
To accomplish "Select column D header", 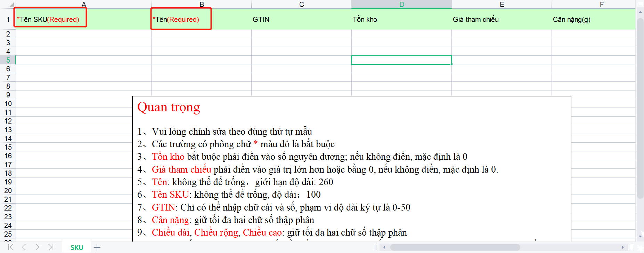I will click(x=401, y=4).
